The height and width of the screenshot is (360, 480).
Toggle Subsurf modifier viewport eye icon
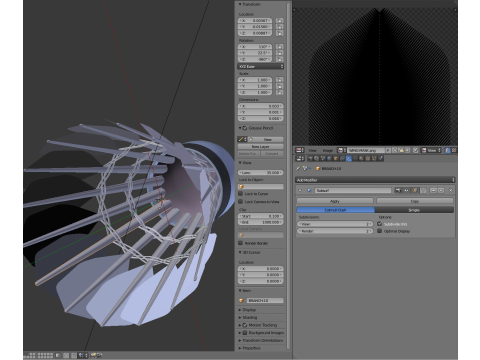(406, 190)
